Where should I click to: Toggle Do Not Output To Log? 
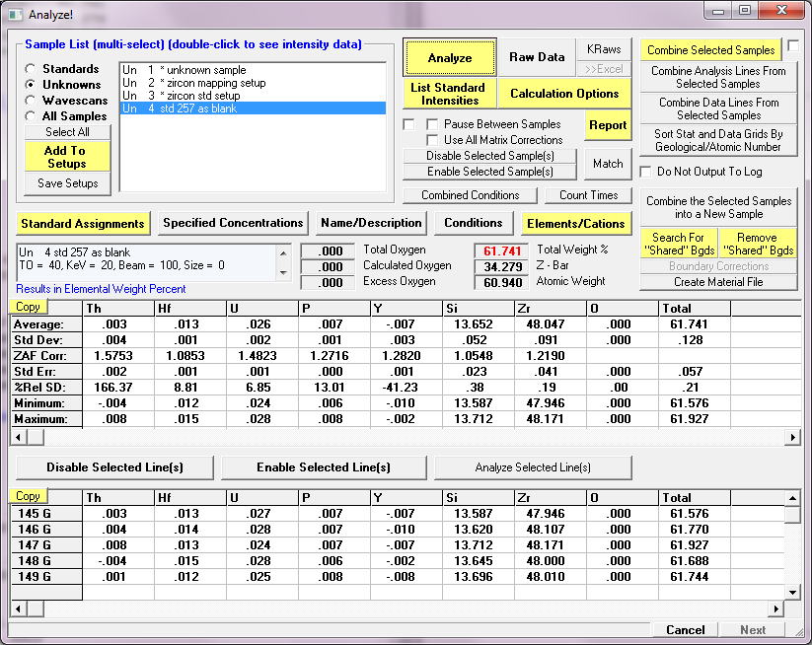647,172
